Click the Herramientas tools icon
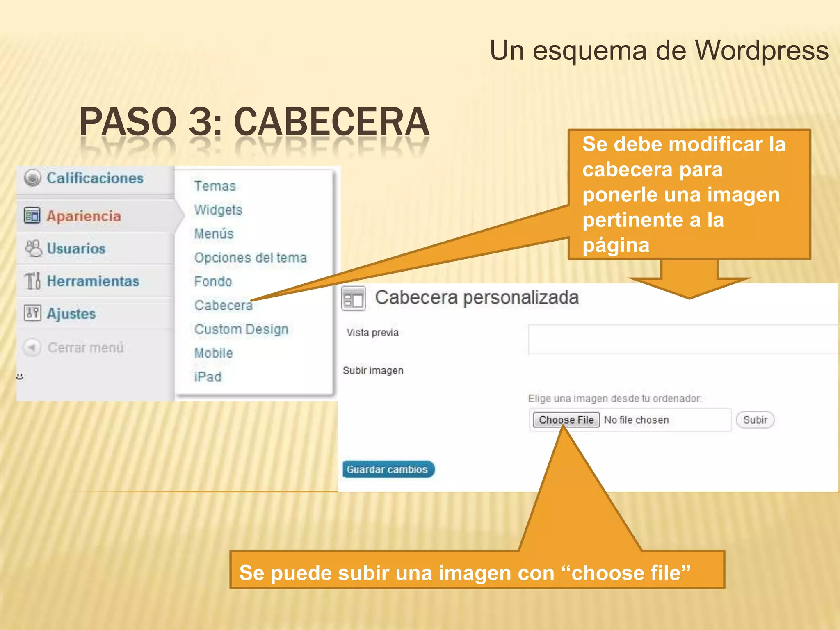This screenshot has width=840, height=630. click(x=32, y=281)
